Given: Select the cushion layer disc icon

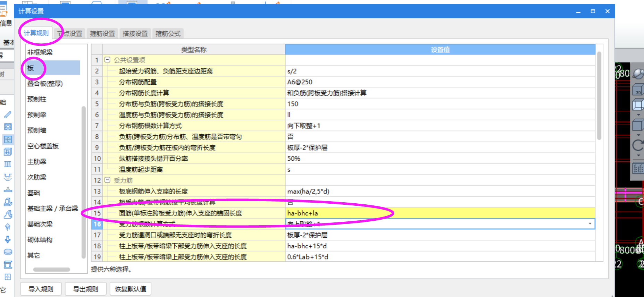Looking at the screenshot, I should click(8, 252).
